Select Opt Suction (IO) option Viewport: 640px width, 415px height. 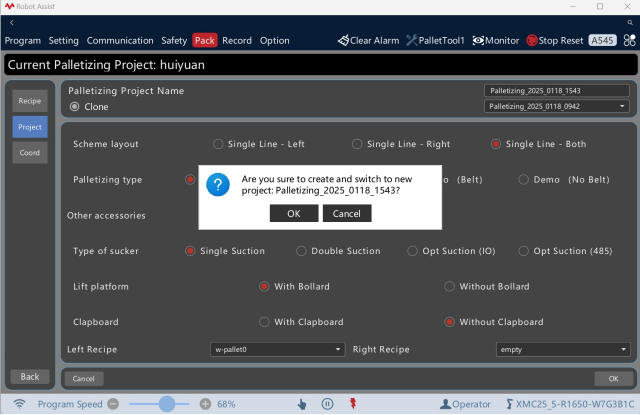[412, 251]
